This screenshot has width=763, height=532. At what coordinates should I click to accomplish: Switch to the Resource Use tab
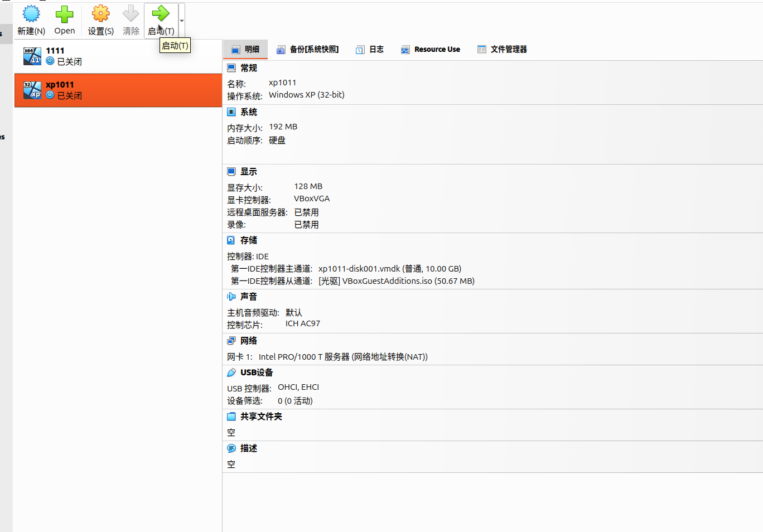(x=431, y=49)
